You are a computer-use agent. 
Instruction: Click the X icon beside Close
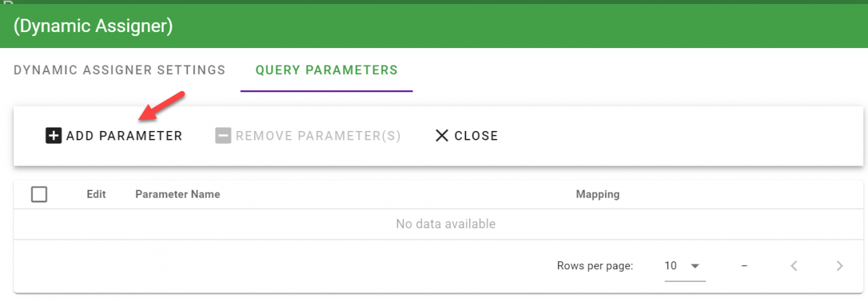442,136
